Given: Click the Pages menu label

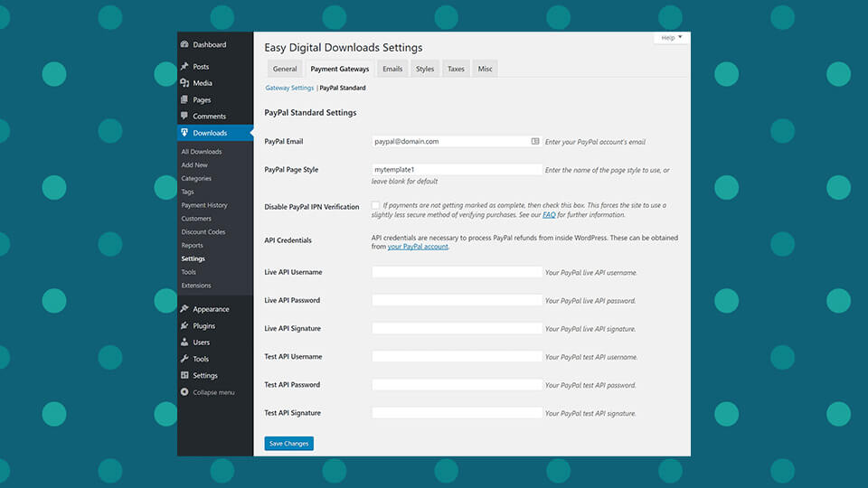Looking at the screenshot, I should click(x=202, y=99).
